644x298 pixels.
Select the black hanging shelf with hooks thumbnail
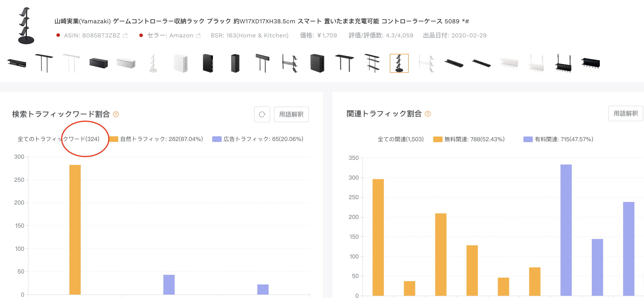coord(563,63)
